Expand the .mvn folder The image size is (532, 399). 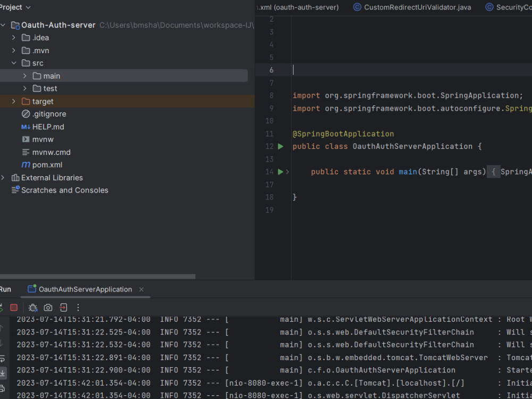[14, 51]
